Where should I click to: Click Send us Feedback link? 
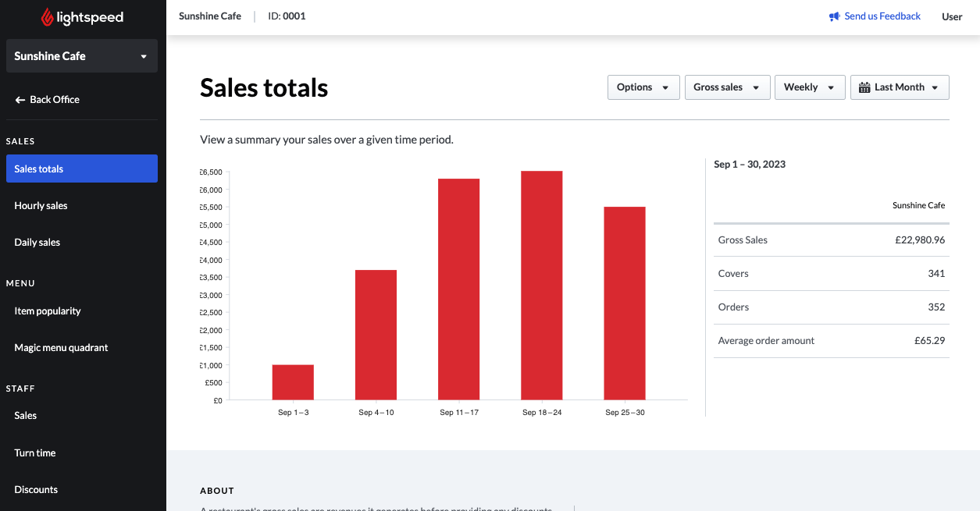click(882, 16)
